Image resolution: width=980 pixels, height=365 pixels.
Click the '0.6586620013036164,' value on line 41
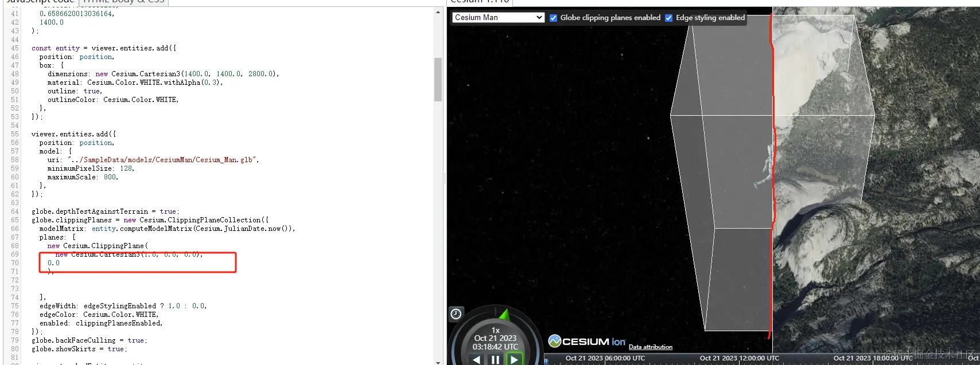point(77,14)
